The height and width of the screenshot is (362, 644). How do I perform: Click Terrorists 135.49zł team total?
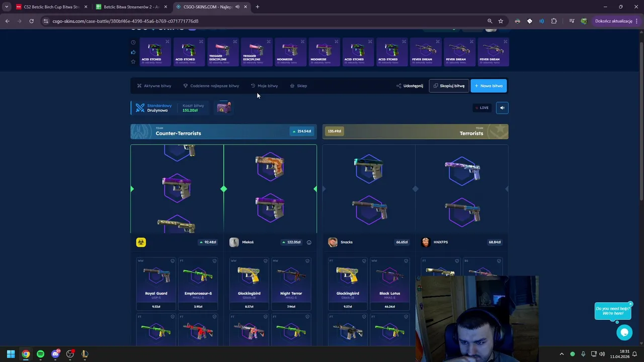click(335, 131)
